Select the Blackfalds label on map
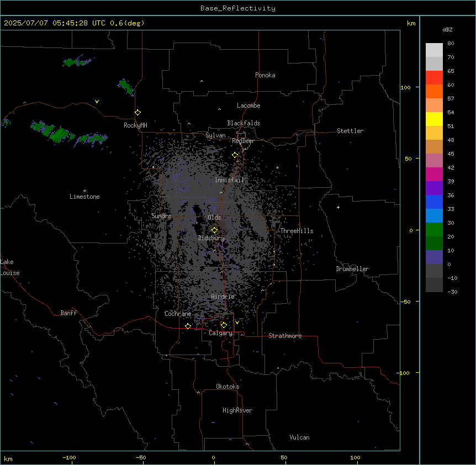This screenshot has width=476, height=465. click(244, 123)
